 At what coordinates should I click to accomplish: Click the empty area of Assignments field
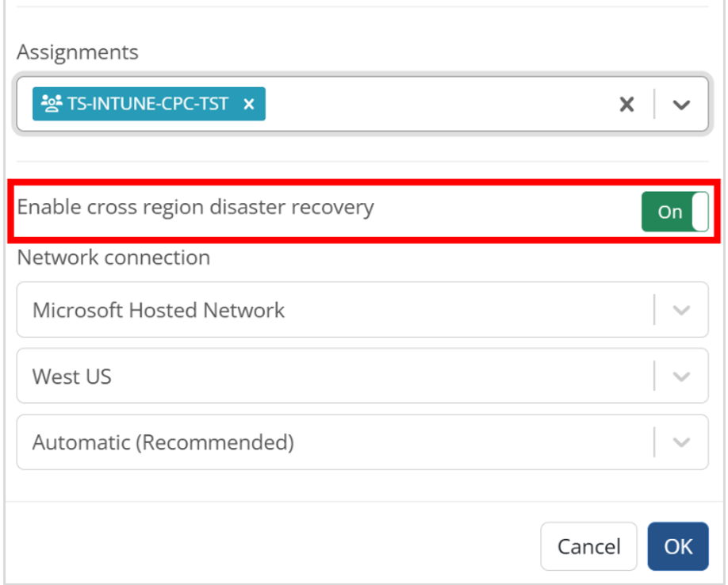coord(436,104)
